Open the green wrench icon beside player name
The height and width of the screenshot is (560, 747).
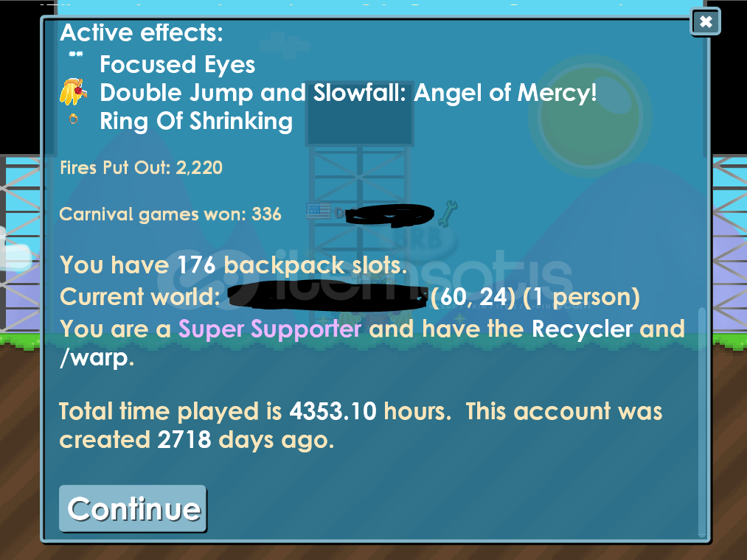[x=448, y=214]
